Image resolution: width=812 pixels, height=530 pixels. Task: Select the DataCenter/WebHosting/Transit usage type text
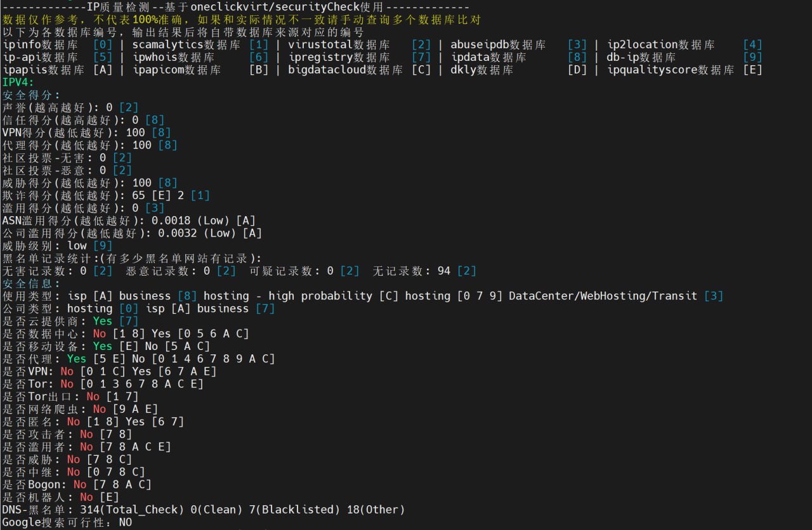click(603, 296)
